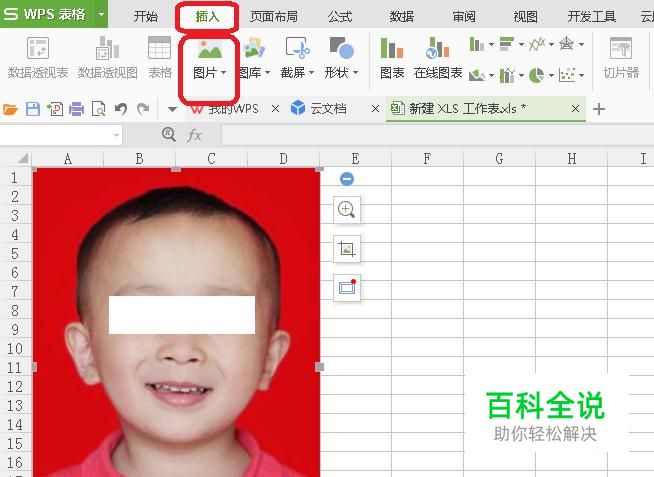Click the fx insert function icon

pos(194,135)
